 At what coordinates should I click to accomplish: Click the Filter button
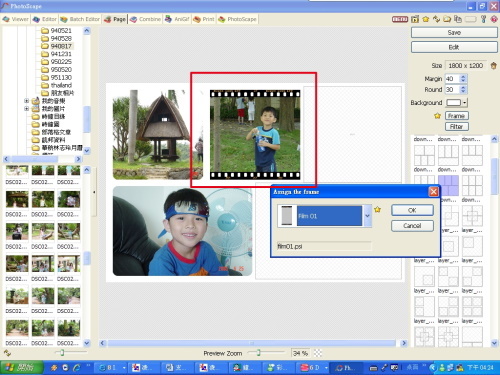pyautogui.click(x=457, y=126)
